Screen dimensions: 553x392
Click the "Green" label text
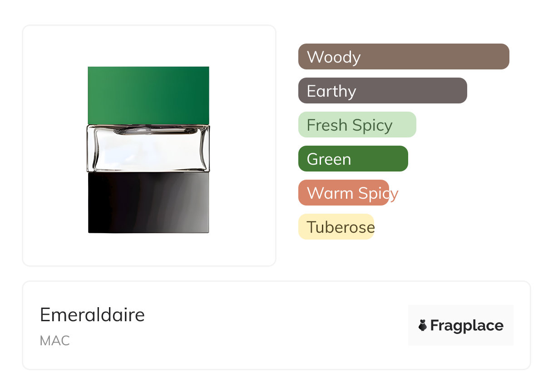329,159
